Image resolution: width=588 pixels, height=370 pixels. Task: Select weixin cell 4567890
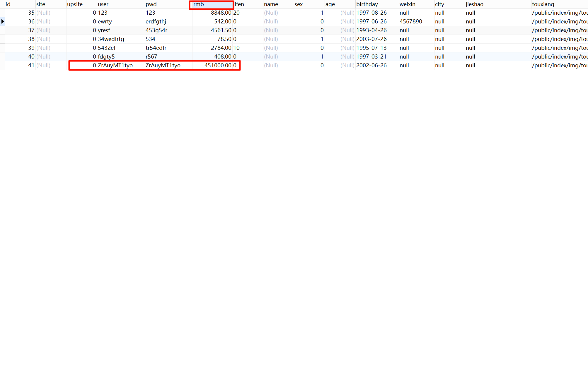click(x=411, y=21)
